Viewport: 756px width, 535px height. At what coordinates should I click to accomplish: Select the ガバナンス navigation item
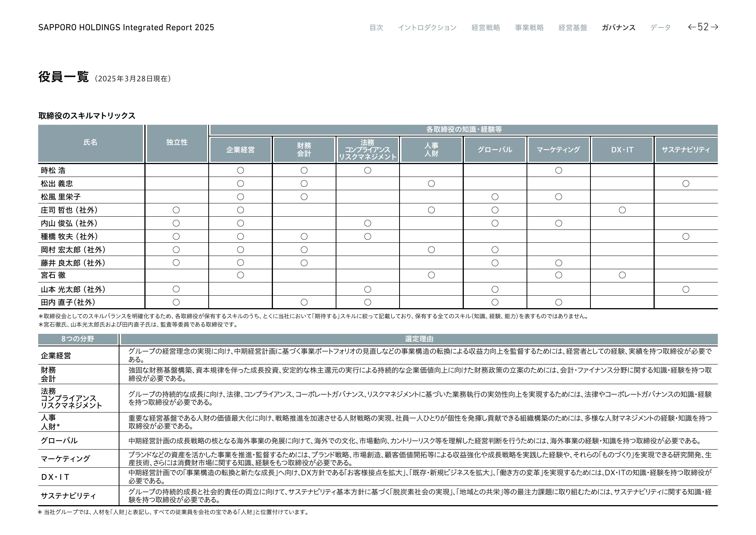[618, 28]
